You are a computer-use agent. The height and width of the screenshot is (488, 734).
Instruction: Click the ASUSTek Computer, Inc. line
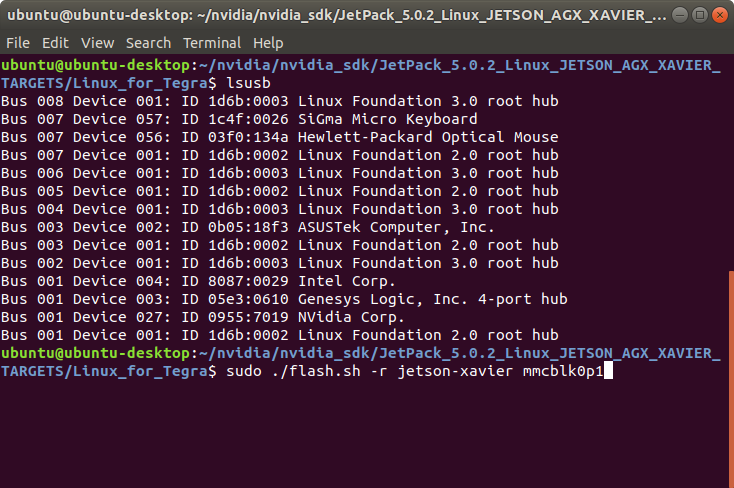(248, 228)
